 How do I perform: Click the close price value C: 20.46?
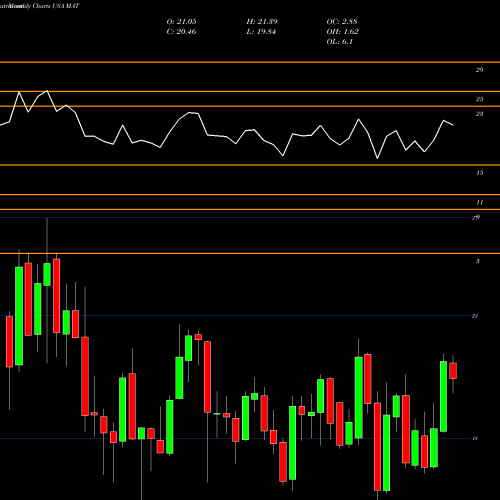point(181,32)
